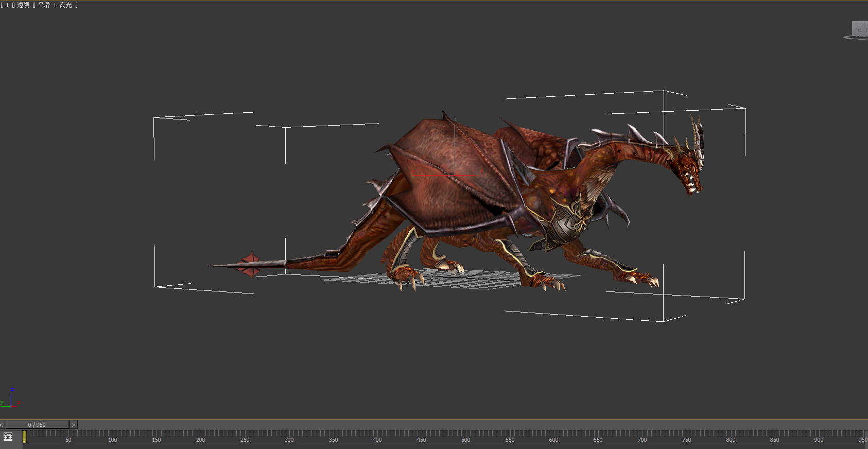Click frame 400 on the timeline
This screenshot has height=449, width=868.
(x=377, y=440)
